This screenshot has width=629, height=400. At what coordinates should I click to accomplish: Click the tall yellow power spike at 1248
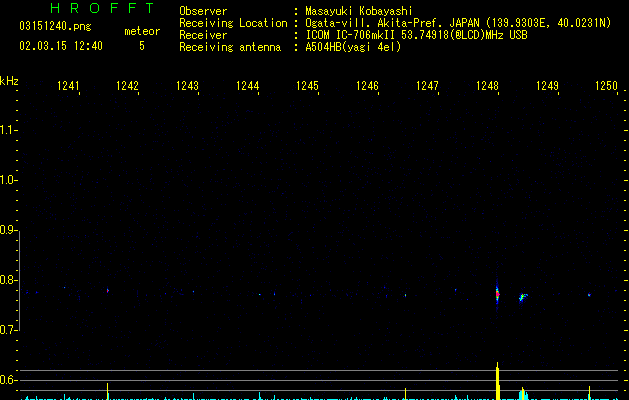(x=498, y=381)
